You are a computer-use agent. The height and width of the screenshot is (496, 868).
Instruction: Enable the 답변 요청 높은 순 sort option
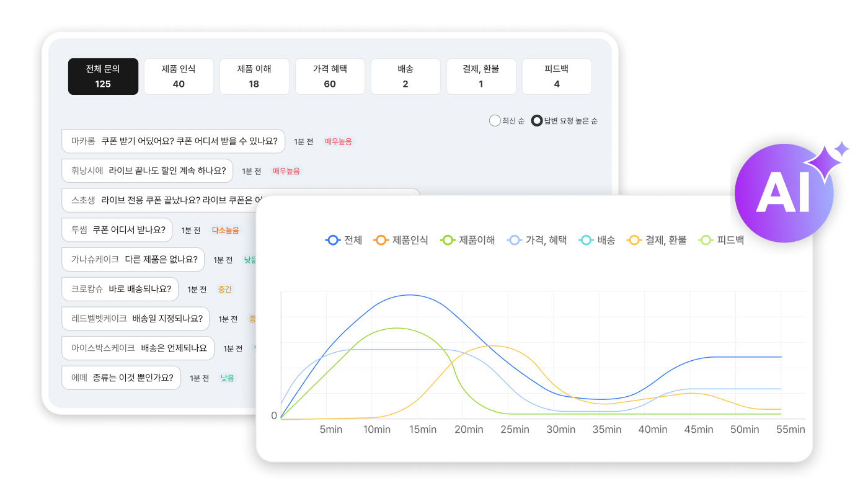pos(537,120)
